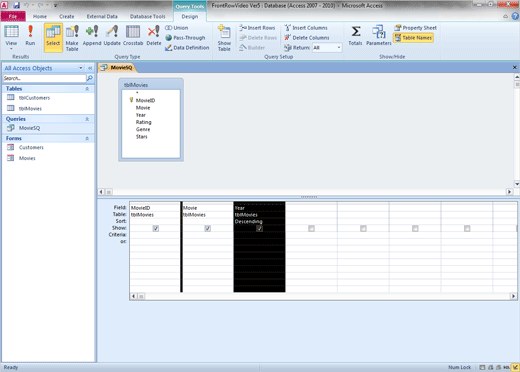Open tblMovies table in navigation pane
520x372 pixels.
[x=30, y=108]
